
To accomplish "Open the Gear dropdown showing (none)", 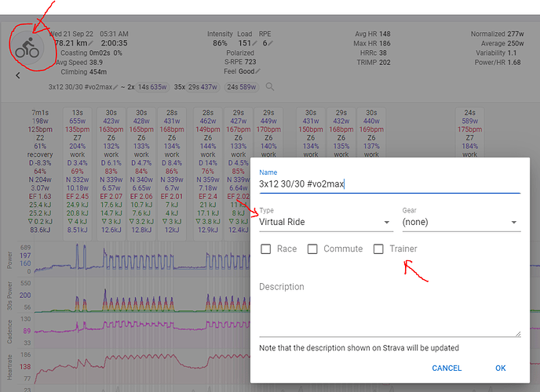I will pyautogui.click(x=462, y=222).
